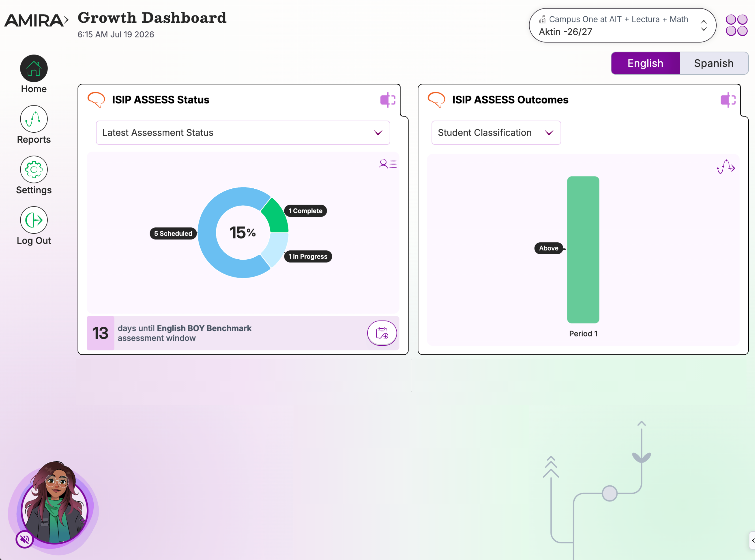
Task: Switch to the Spanish language tab
Action: pyautogui.click(x=714, y=63)
